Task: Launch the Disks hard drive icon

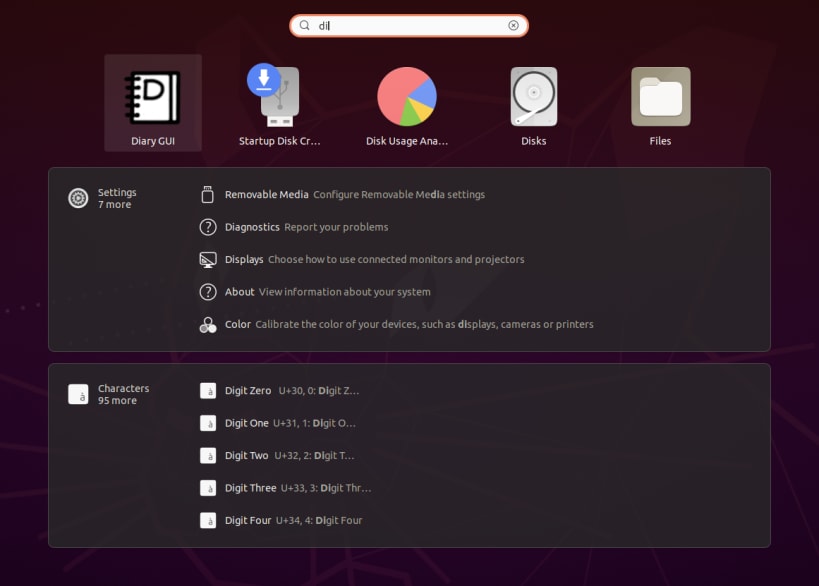Action: coord(534,97)
